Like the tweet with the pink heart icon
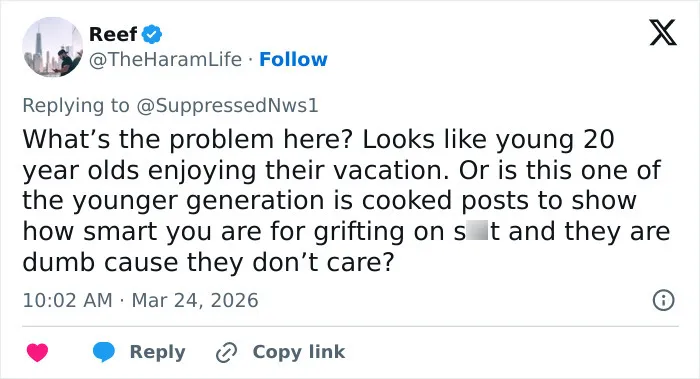The image size is (700, 379). pyautogui.click(x=38, y=352)
